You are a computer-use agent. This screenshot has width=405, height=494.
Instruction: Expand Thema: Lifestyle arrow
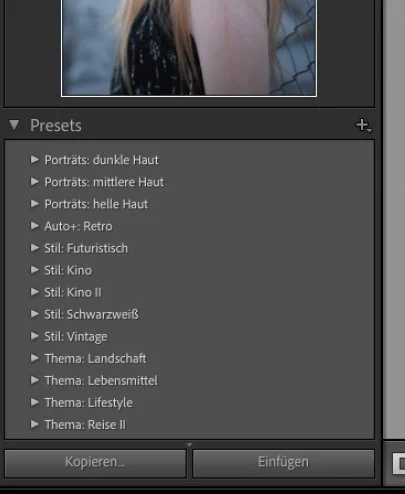click(35, 402)
